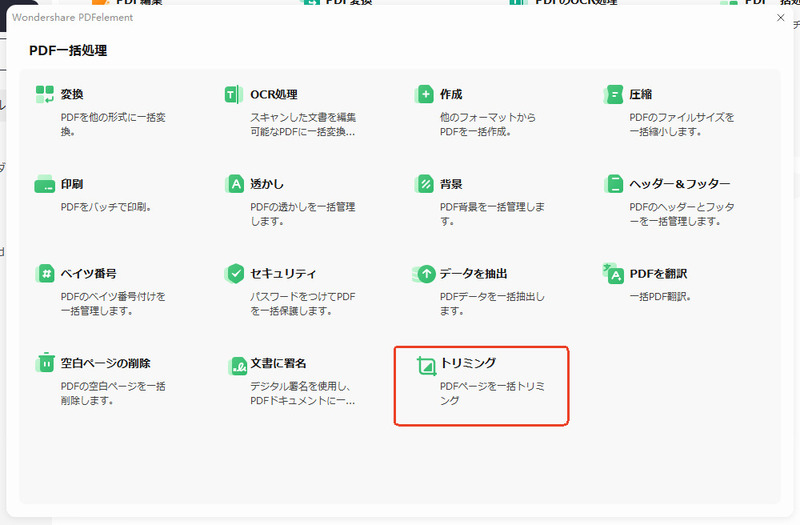
Task: Select セキュリティ title label
Action: click(x=283, y=274)
